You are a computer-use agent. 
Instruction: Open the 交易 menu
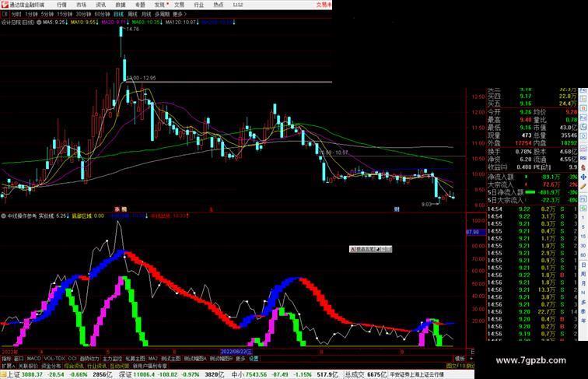179,5
